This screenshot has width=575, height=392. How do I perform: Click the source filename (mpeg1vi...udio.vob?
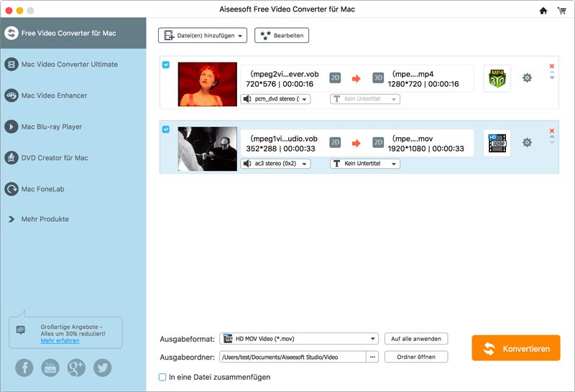[x=284, y=139]
